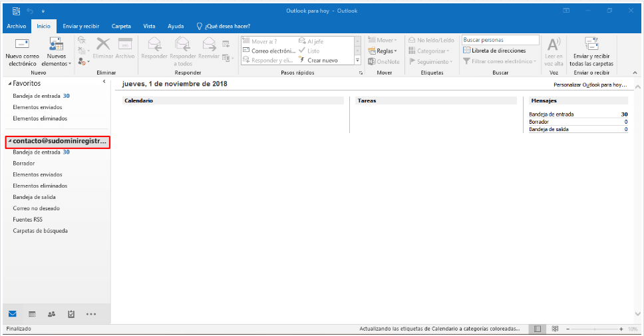Click Nuevo correo electrónico icon
The width and height of the screenshot is (644, 336).
22,44
